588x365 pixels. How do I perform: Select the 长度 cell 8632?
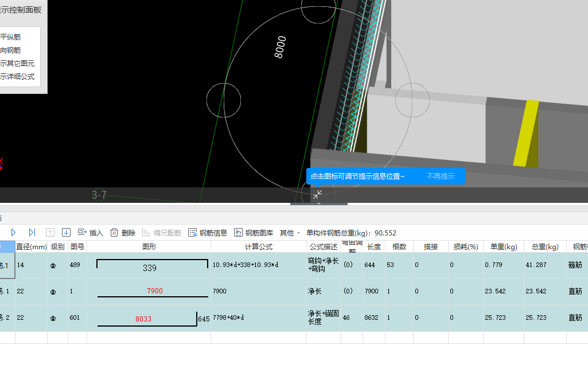point(374,317)
